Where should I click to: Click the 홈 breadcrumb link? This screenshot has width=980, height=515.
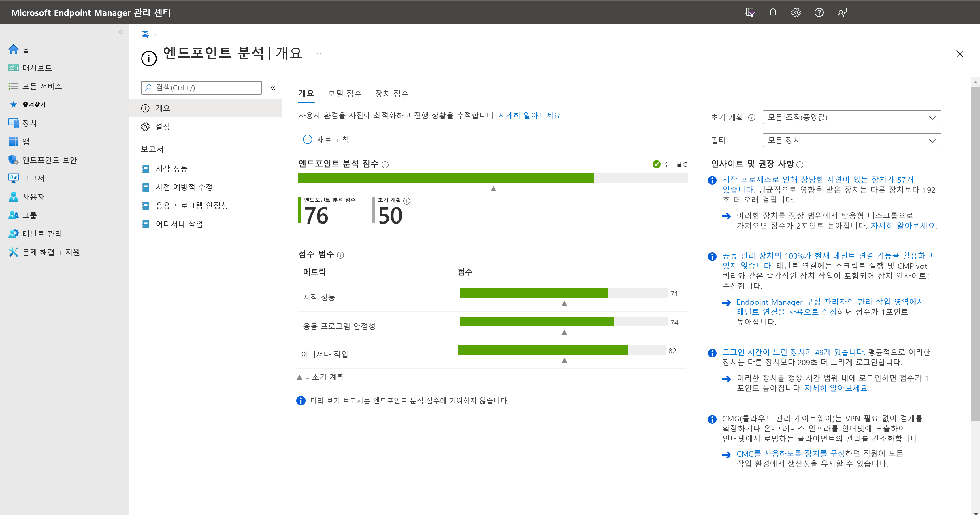click(x=145, y=35)
